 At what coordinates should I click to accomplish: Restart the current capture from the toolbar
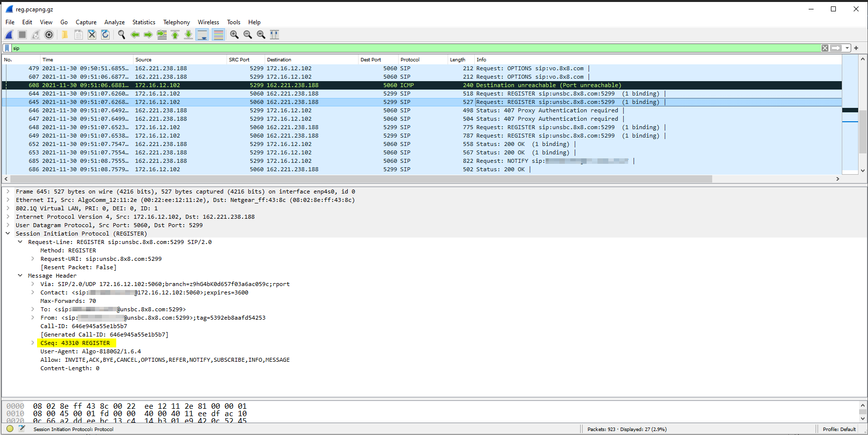click(36, 35)
